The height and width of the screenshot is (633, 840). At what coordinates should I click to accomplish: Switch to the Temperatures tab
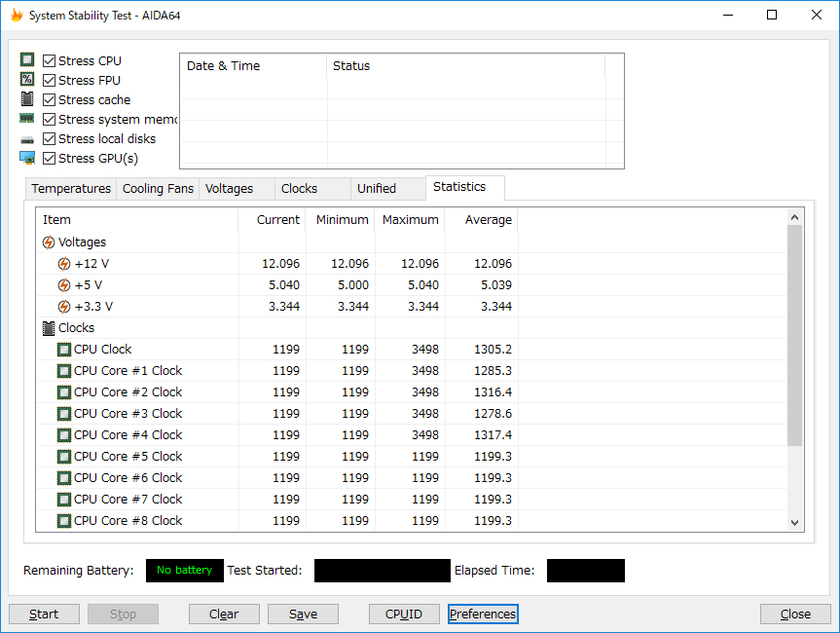(71, 189)
